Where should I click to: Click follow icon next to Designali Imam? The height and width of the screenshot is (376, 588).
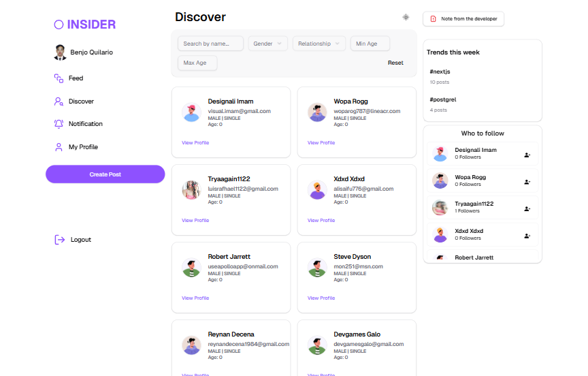tap(527, 155)
